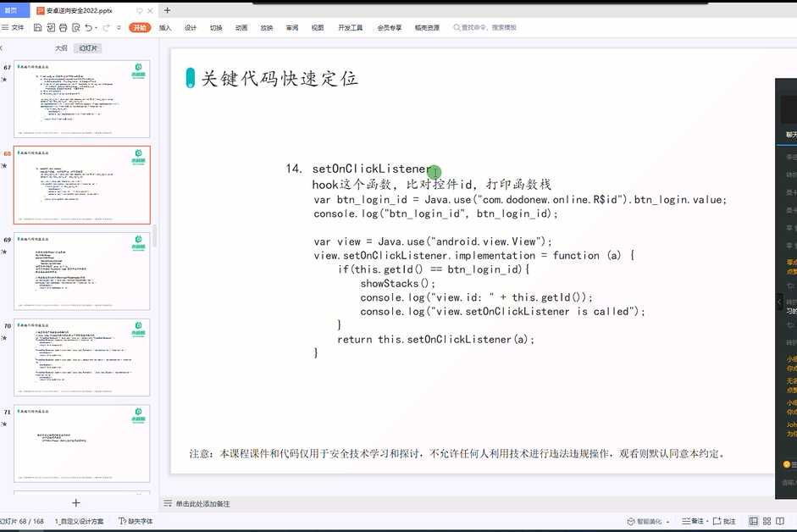Switch the side panel to 幻灯片 view
This screenshot has height=532, width=797.
pos(88,47)
